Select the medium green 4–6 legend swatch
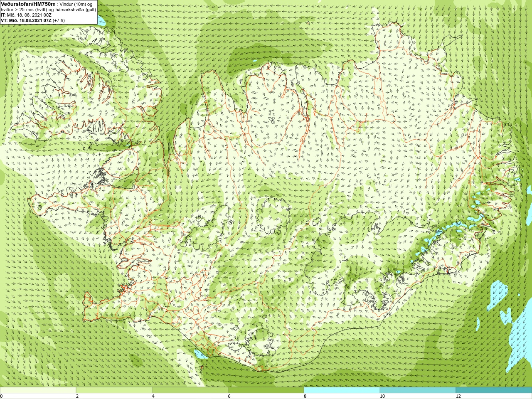This screenshot has height=399, width=532. (x=190, y=390)
